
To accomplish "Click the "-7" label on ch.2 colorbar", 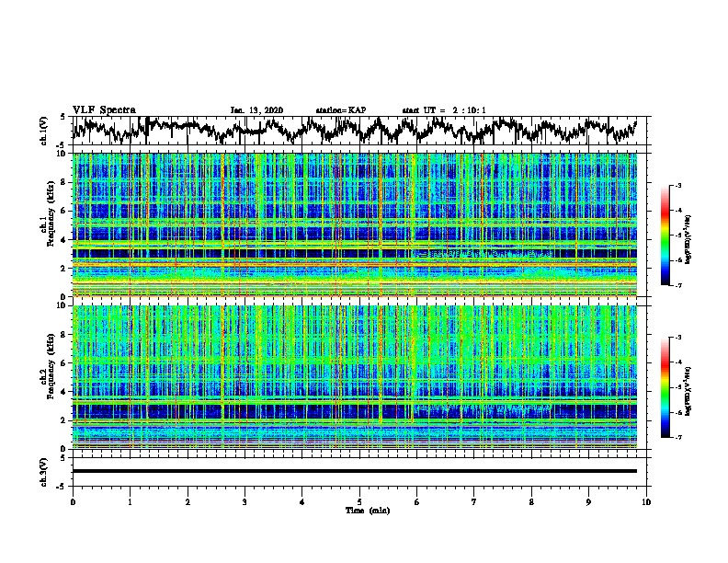I will click(677, 437).
